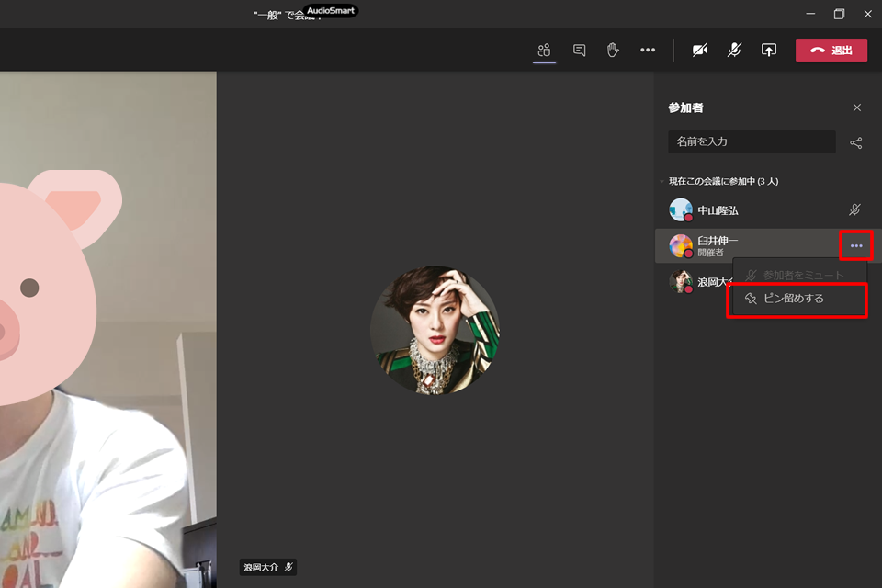Image resolution: width=882 pixels, height=588 pixels.
Task: Open more actions in the meeting toolbar
Action: (648, 50)
